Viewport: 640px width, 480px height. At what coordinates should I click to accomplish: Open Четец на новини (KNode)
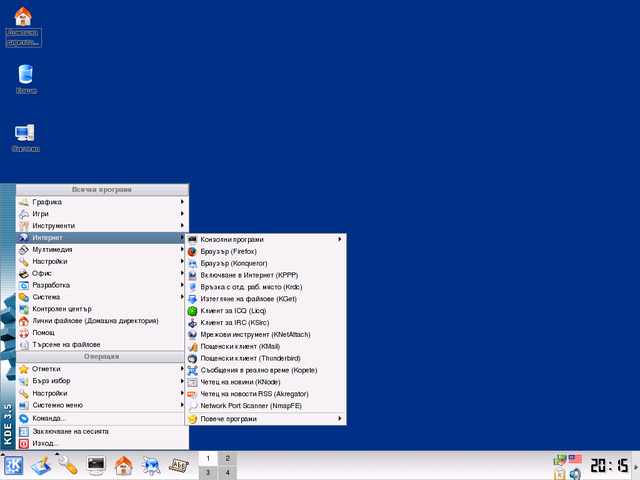click(266, 382)
